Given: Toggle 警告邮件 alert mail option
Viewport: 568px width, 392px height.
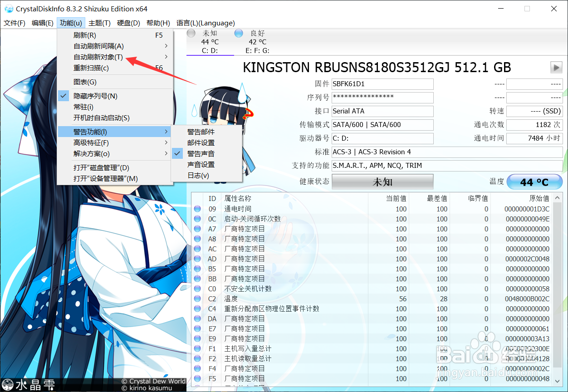Looking at the screenshot, I should [206, 132].
